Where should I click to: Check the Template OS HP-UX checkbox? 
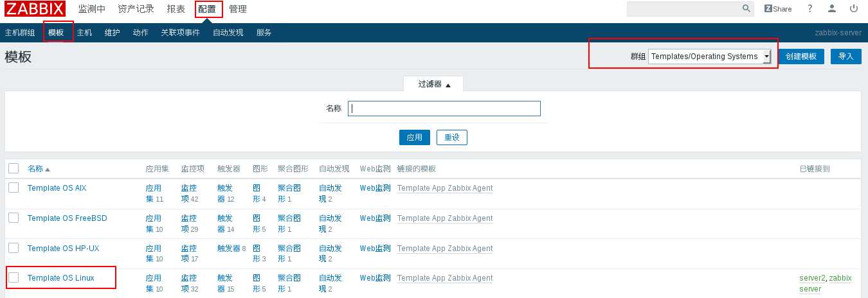pyautogui.click(x=14, y=248)
